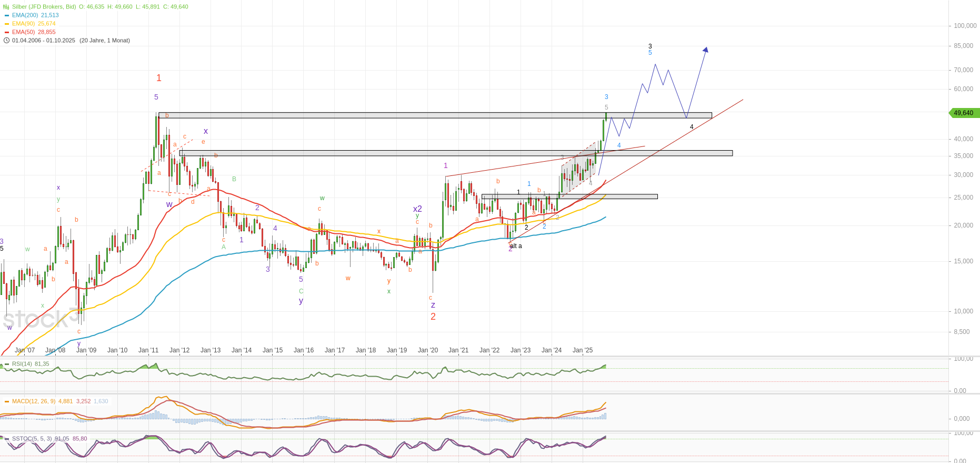The width and height of the screenshot is (980, 463).
Task: Click the orange MACD legend marker
Action: (x=7, y=401)
